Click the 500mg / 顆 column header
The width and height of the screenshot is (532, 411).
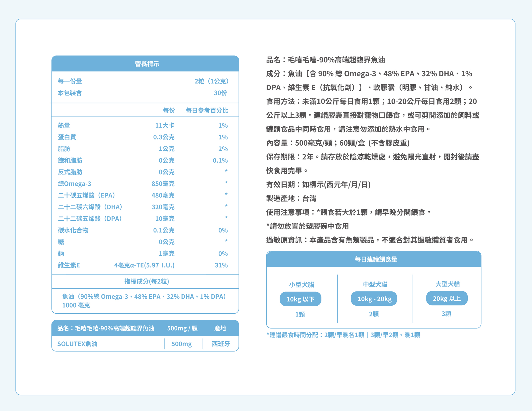click(x=182, y=328)
